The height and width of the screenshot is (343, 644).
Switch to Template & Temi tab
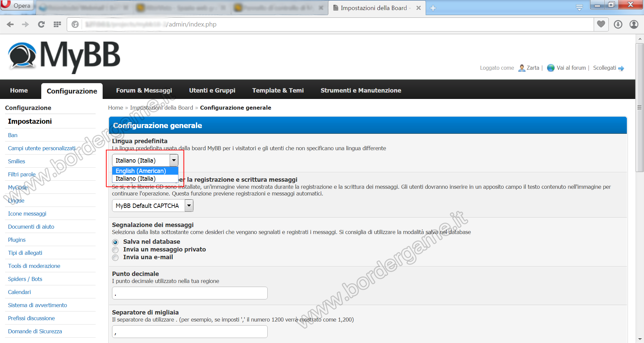click(278, 90)
